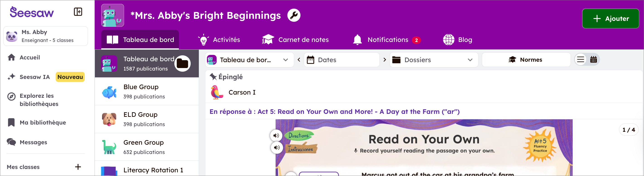Open the Activités tab

pyautogui.click(x=219, y=40)
